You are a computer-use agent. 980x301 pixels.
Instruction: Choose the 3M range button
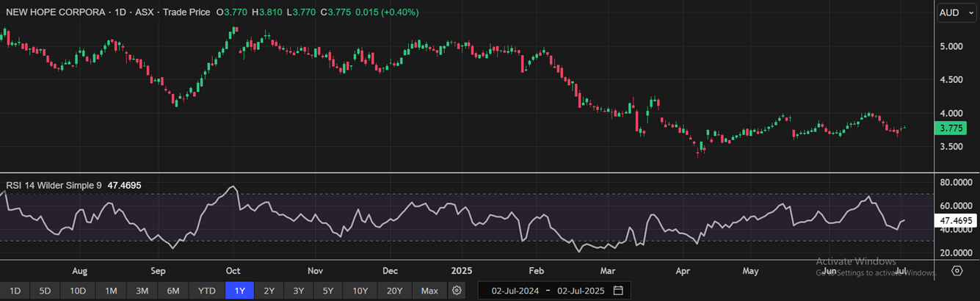tap(142, 291)
